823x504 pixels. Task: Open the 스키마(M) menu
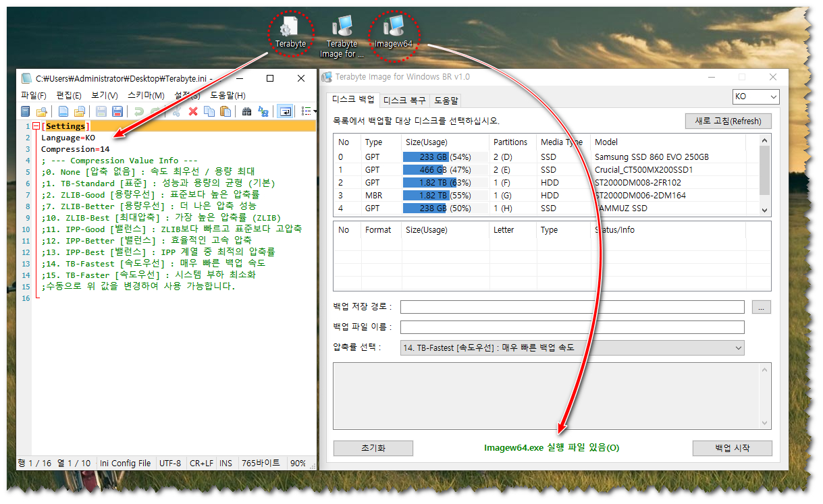point(146,96)
